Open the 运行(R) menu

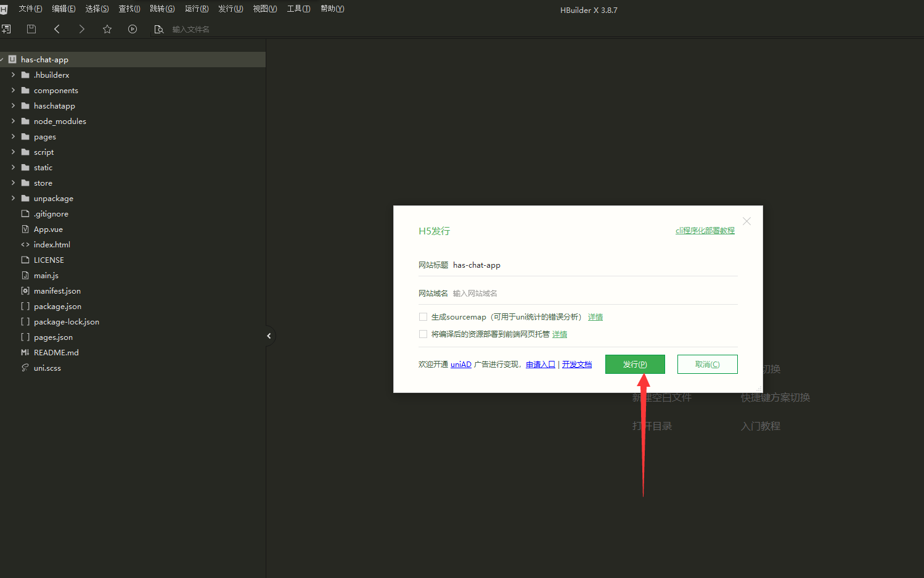197,9
